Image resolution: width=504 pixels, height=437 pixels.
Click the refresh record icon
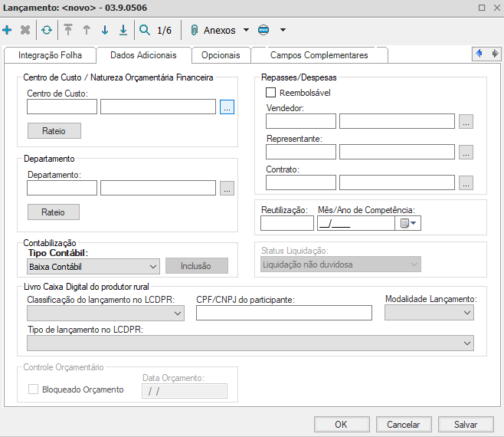point(47,31)
